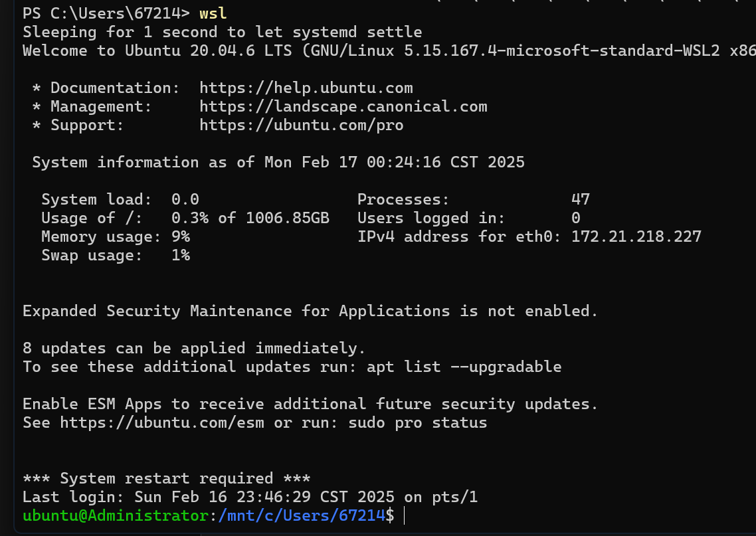
Task: Click the '/mnt/c/Users/67214' blue path
Action: [x=302, y=516]
